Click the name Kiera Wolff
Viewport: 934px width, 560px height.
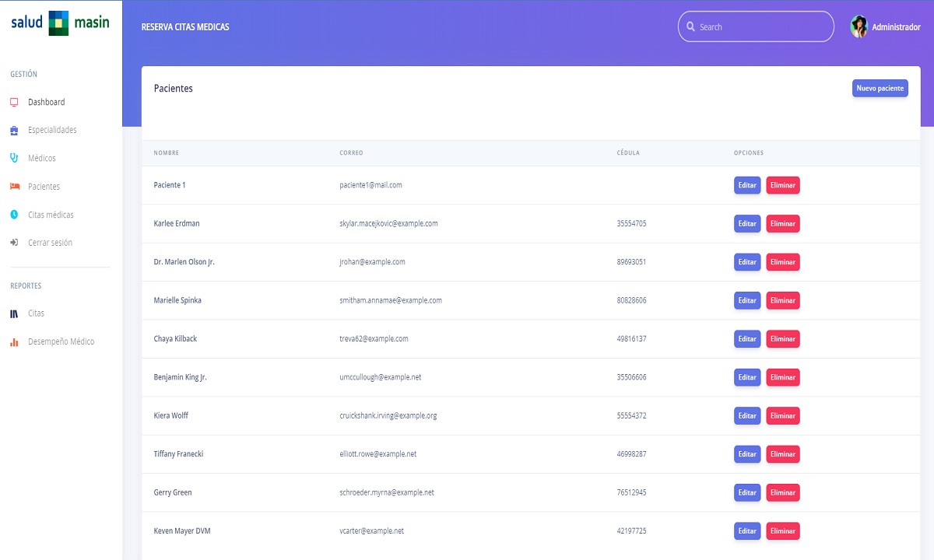click(171, 415)
